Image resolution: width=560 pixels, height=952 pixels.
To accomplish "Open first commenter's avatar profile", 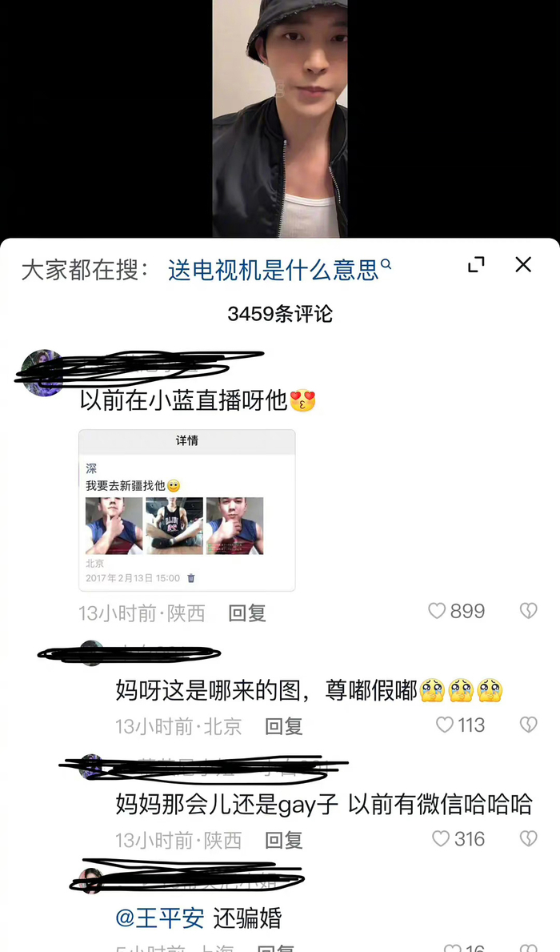I will tap(42, 373).
